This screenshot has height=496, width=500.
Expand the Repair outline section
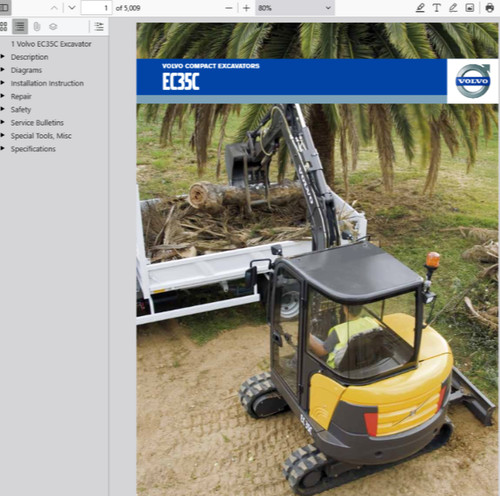(x=3, y=96)
